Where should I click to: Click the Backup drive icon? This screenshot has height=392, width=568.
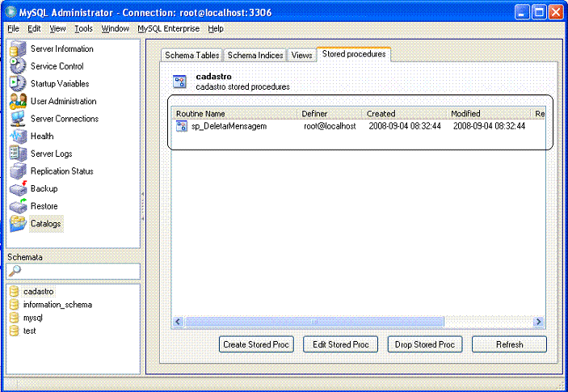(18, 188)
